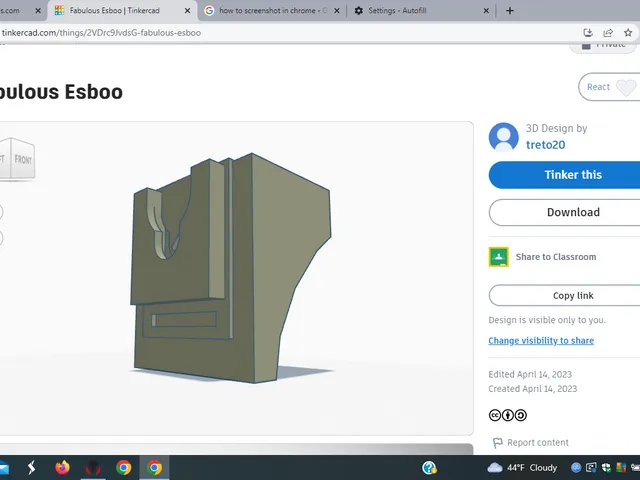640x480 pixels.
Task: Click the Google Classroom icon
Action: [x=498, y=257]
